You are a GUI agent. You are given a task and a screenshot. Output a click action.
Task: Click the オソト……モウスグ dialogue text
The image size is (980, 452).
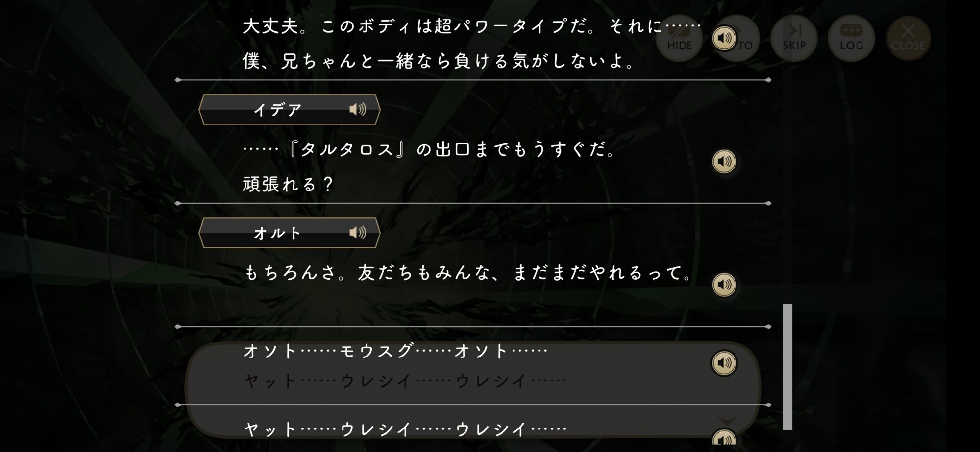point(395,351)
